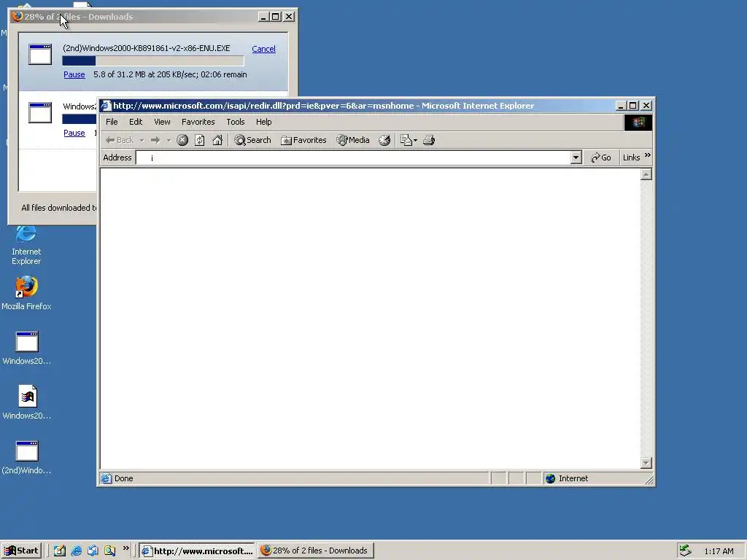Screen dimensions: 747x560
Task: Switch to the Downloads taskbar button
Action: [315, 551]
